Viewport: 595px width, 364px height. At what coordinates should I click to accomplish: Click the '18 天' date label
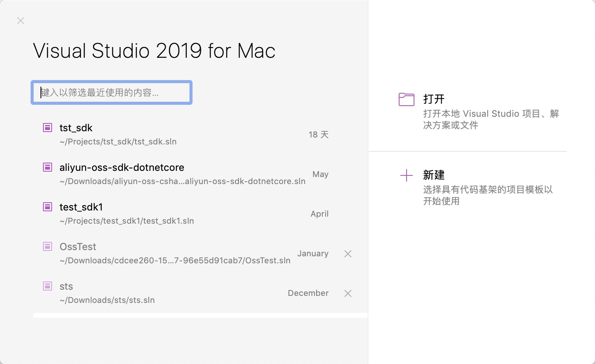pyautogui.click(x=319, y=135)
